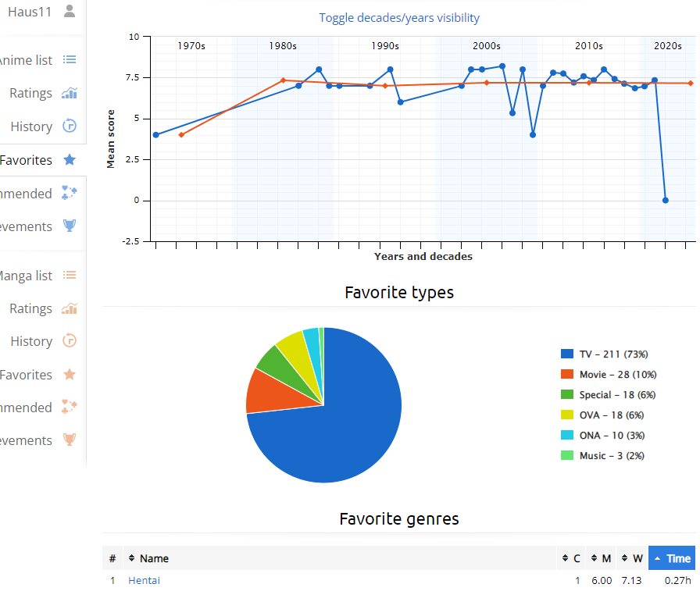This screenshot has height=591, width=700.
Task: Open the orange Manga list icon
Action: coord(70,276)
